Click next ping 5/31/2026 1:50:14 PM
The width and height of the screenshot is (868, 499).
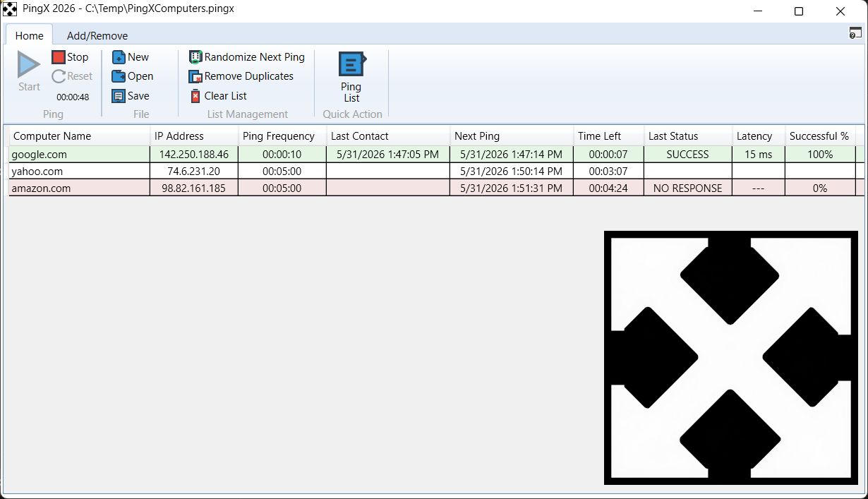[512, 171]
